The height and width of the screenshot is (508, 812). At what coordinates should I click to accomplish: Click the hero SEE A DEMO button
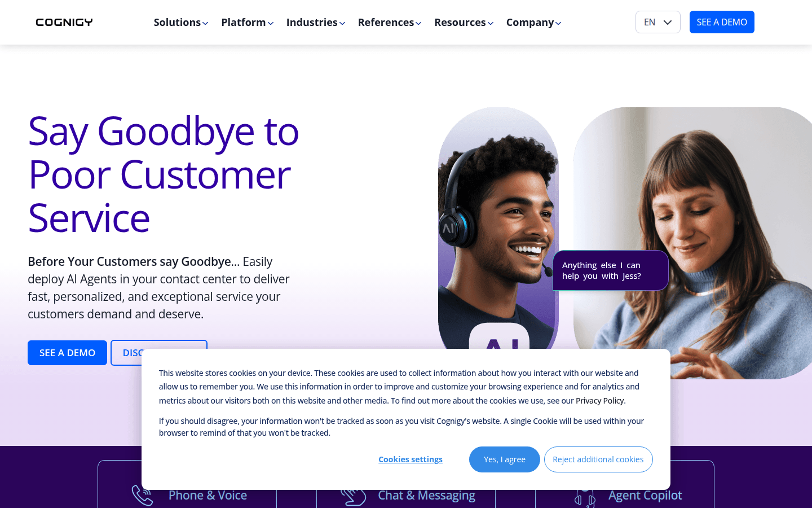click(x=67, y=353)
